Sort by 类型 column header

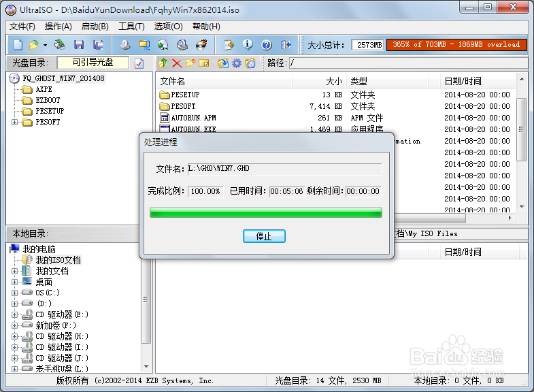pos(387,82)
